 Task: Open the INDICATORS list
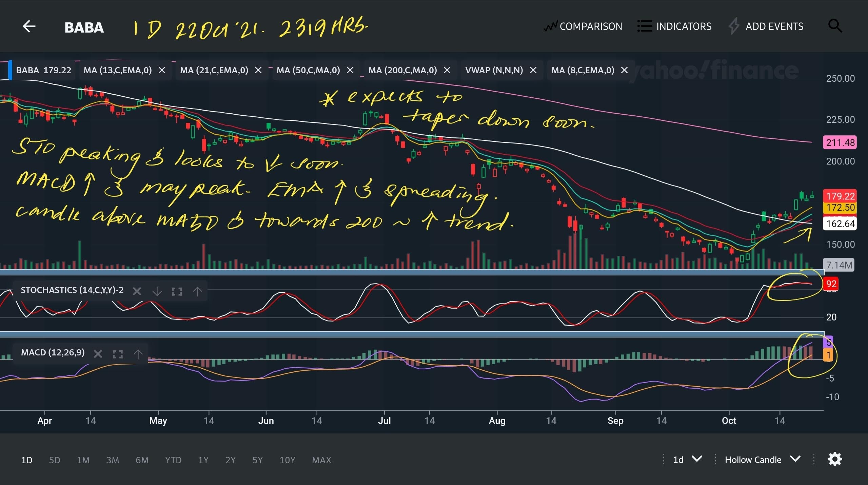tap(674, 26)
